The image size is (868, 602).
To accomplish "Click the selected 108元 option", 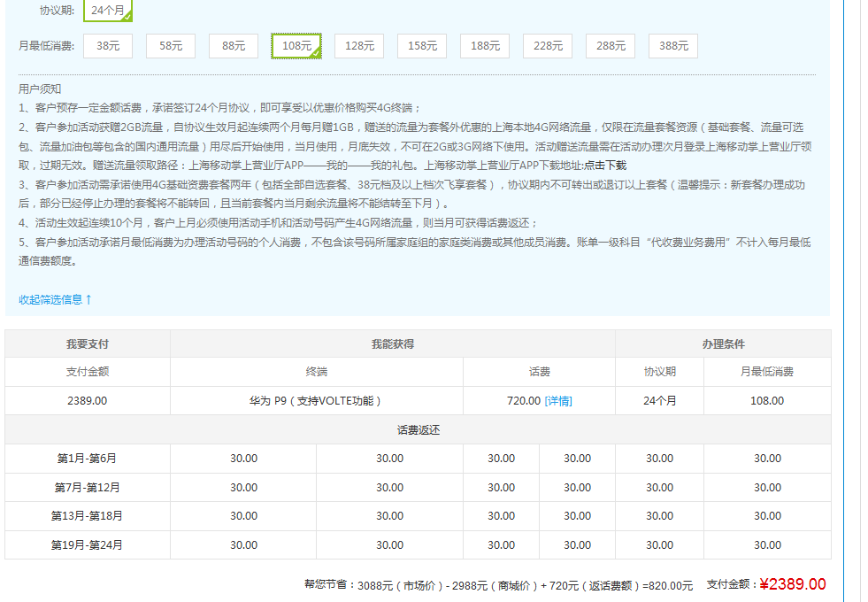I will point(296,46).
